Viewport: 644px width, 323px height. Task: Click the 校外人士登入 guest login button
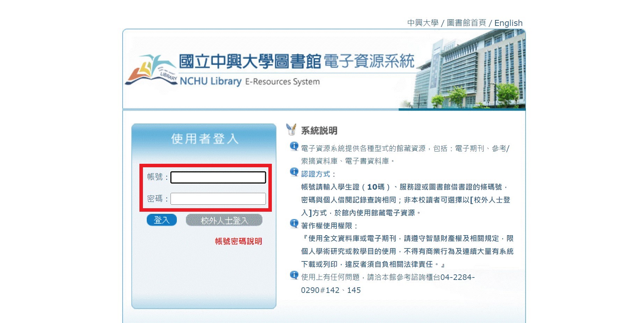click(x=224, y=220)
